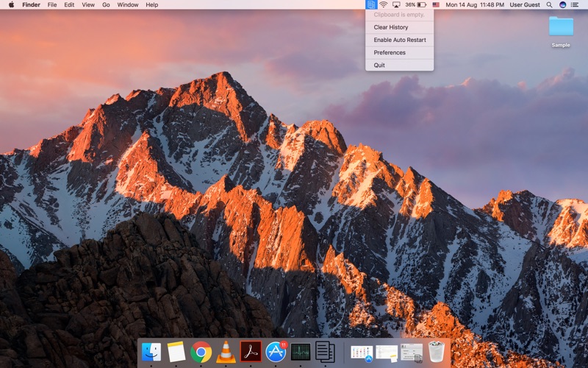588x368 pixels.
Task: Open the Apple logo menu
Action: pyautogui.click(x=11, y=4)
